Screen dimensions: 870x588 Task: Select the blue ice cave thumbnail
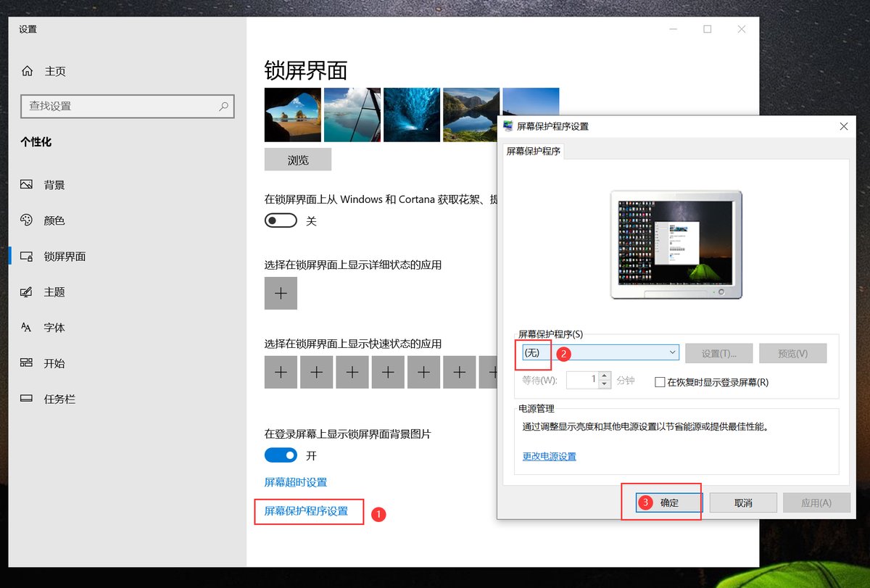[x=412, y=115]
